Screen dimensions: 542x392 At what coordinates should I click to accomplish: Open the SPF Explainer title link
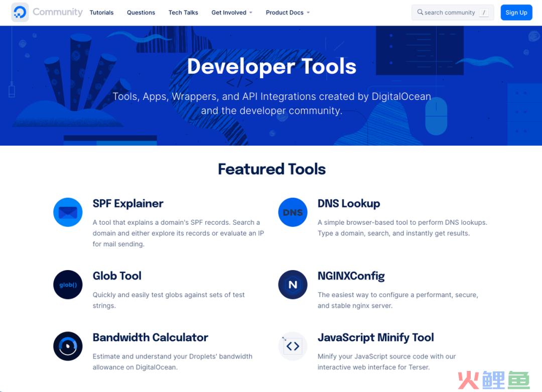[128, 203]
